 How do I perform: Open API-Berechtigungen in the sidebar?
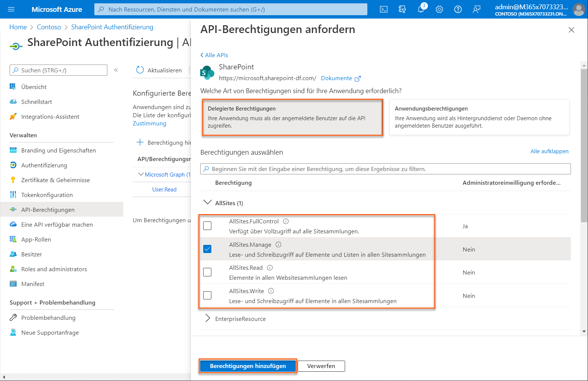coord(62,210)
